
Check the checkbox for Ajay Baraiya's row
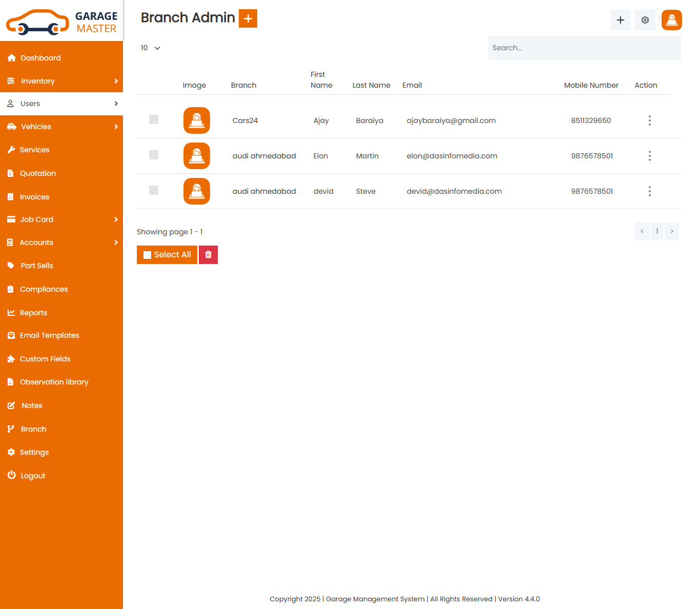point(153,119)
